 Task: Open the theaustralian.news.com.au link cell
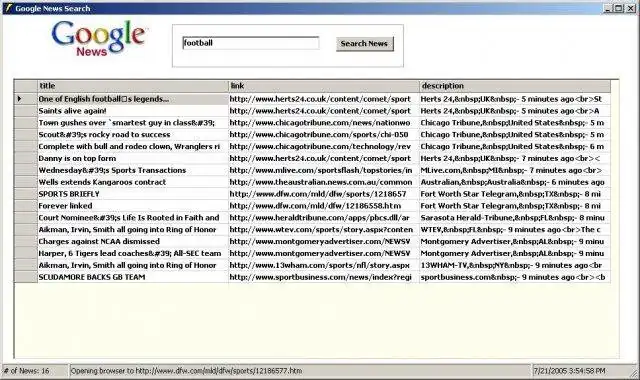324,182
